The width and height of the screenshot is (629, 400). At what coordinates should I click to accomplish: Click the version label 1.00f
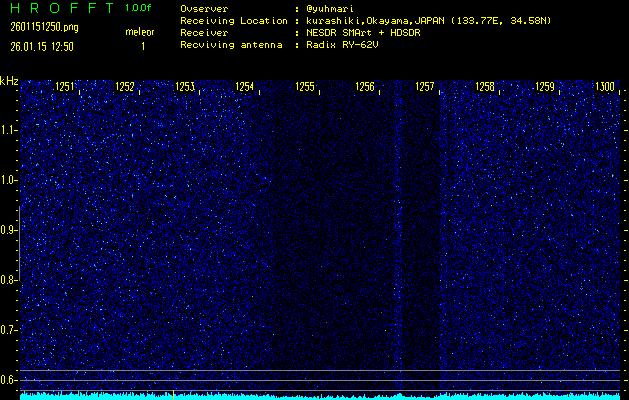[x=138, y=8]
